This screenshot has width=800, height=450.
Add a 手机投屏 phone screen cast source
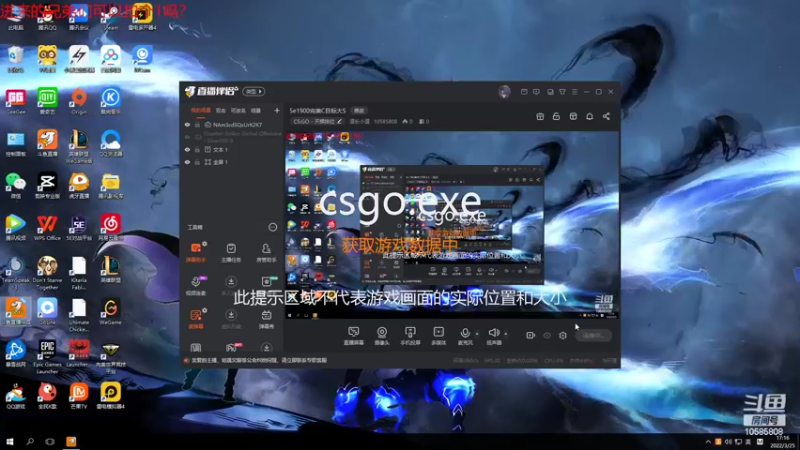click(410, 336)
